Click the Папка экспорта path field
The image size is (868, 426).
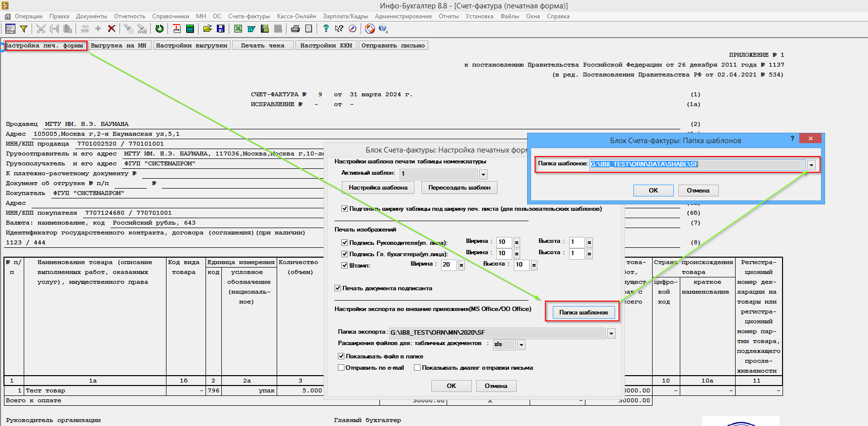pyautogui.click(x=497, y=333)
